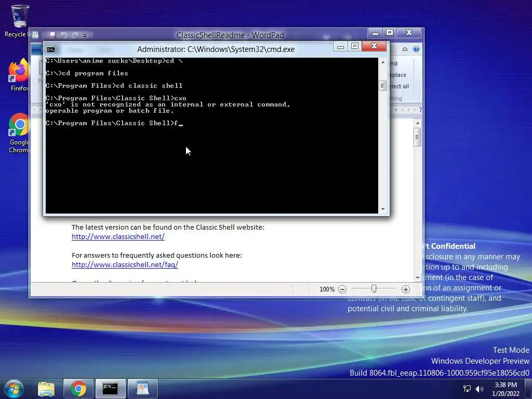Image resolution: width=532 pixels, height=399 pixels.
Task: Click the cmd window scroll up arrow
Action: coord(383,62)
